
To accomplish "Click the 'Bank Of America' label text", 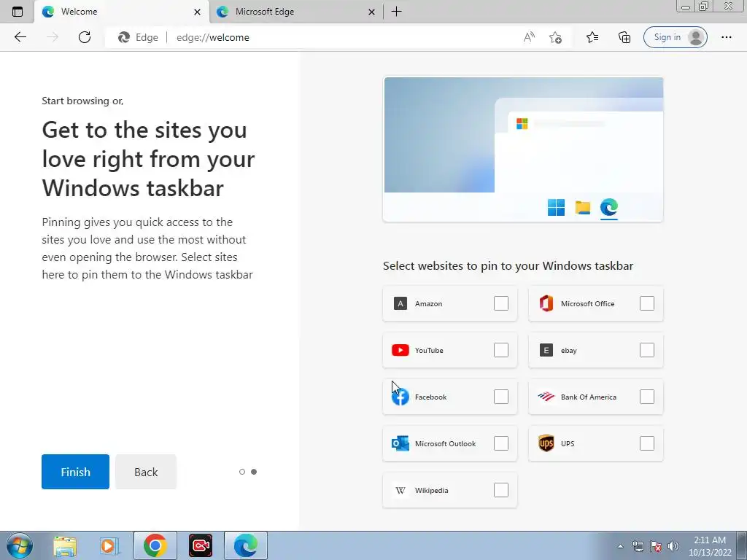I will coord(589,397).
